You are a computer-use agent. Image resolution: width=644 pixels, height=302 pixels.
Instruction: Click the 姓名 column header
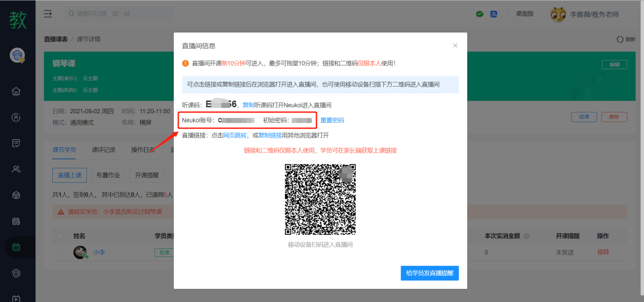click(79, 236)
